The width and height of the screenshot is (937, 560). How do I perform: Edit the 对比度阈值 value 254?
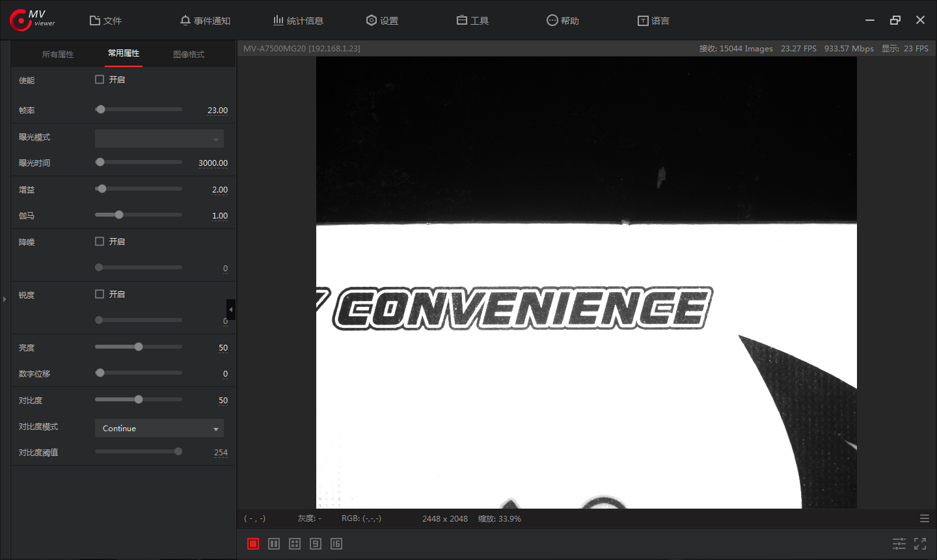tap(221, 453)
